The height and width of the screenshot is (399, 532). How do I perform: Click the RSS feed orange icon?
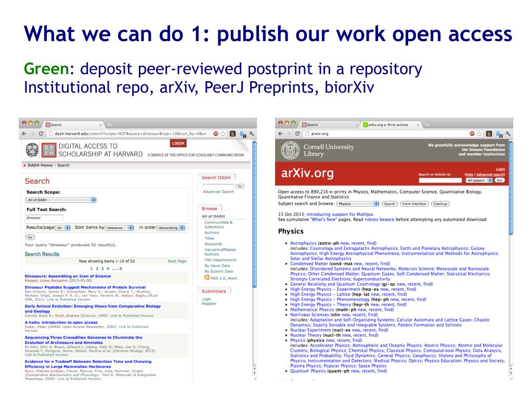pyautogui.click(x=207, y=278)
